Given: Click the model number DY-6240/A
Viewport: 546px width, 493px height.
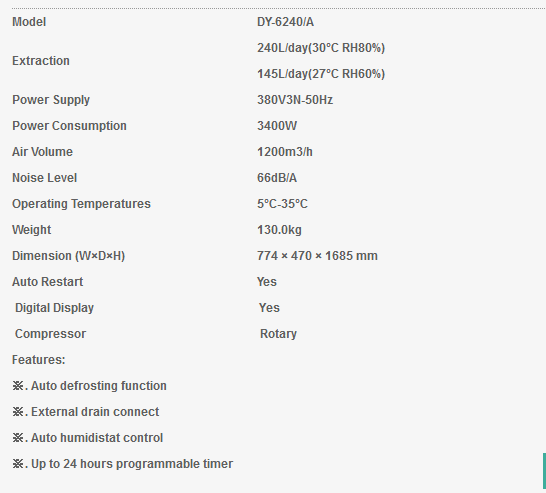Looking at the screenshot, I should 285,22.
